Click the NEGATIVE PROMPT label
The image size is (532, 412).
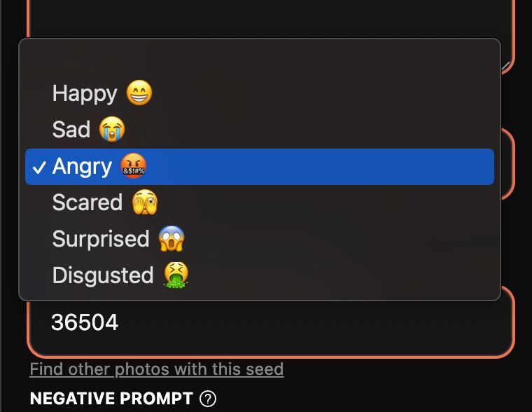tap(111, 399)
